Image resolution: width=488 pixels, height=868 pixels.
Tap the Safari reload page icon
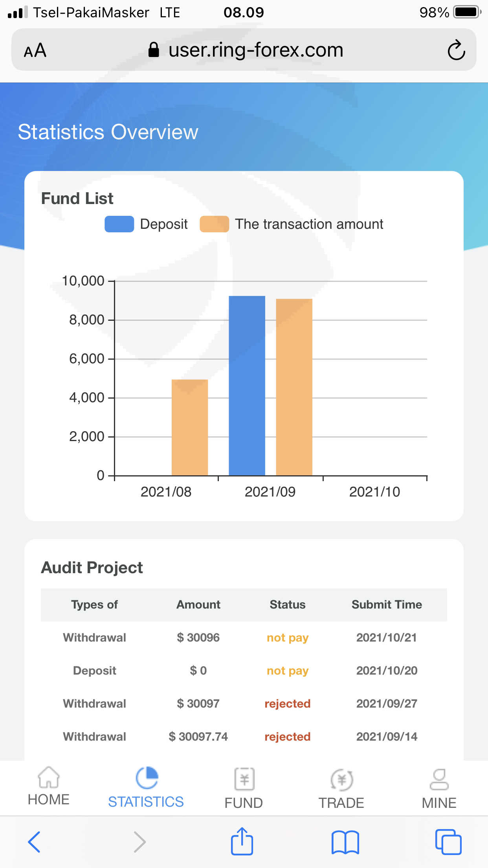coord(456,50)
